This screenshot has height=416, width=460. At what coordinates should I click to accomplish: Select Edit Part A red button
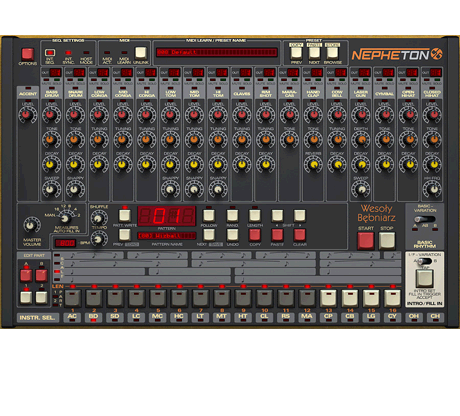click(26, 276)
